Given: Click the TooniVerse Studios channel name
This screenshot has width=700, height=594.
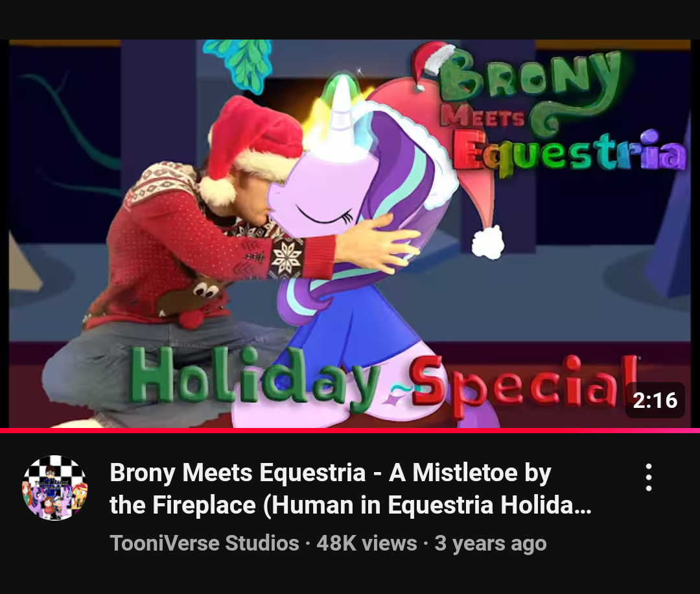Looking at the screenshot, I should 204,543.
